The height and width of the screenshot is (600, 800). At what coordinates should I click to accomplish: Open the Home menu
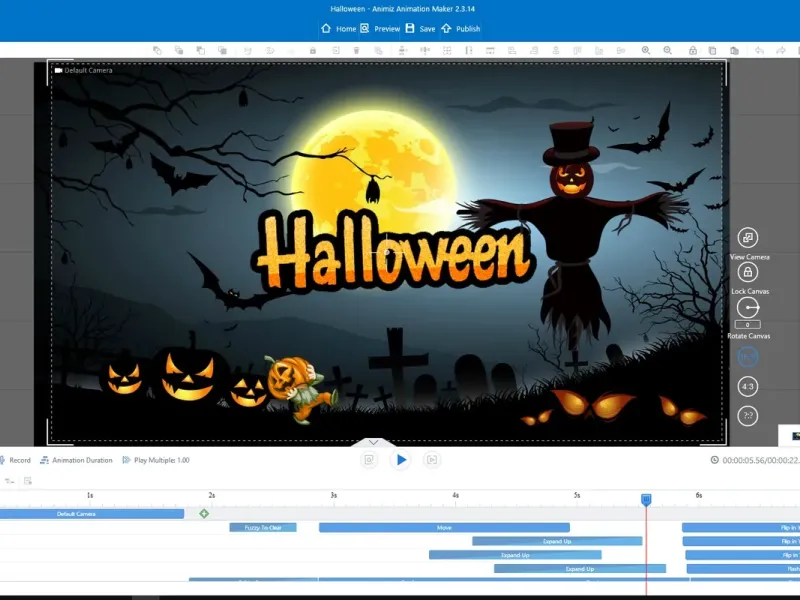(x=338, y=29)
